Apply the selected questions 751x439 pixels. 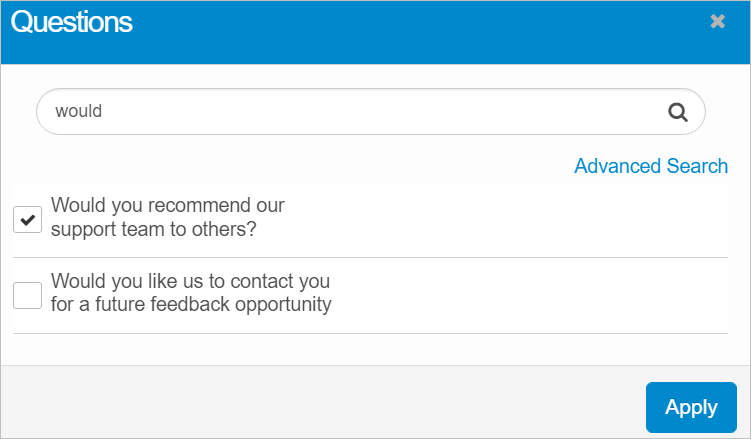(691, 407)
